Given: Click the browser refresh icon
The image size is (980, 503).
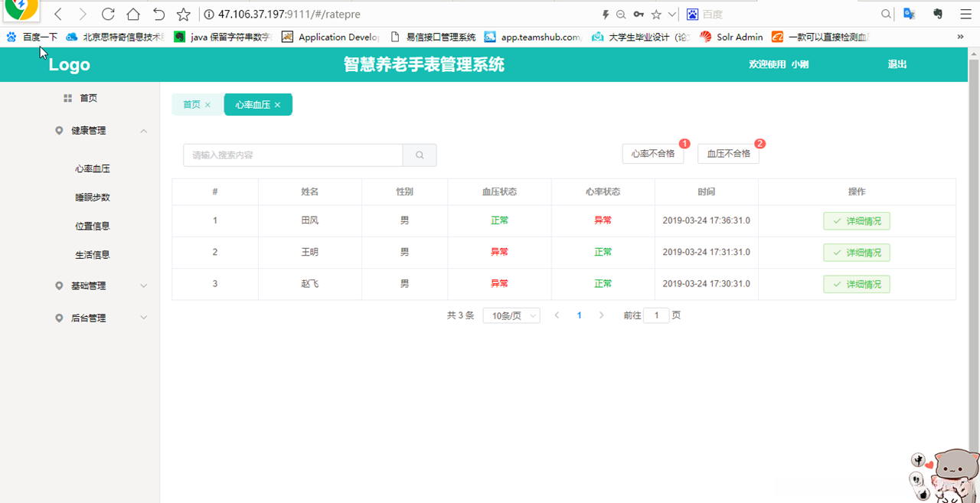Looking at the screenshot, I should pos(107,13).
